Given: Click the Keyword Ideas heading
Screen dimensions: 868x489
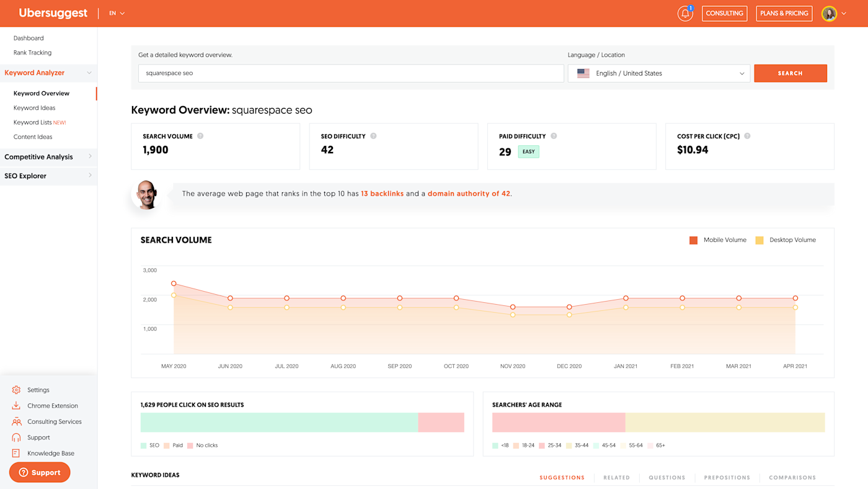Looking at the screenshot, I should click(156, 475).
